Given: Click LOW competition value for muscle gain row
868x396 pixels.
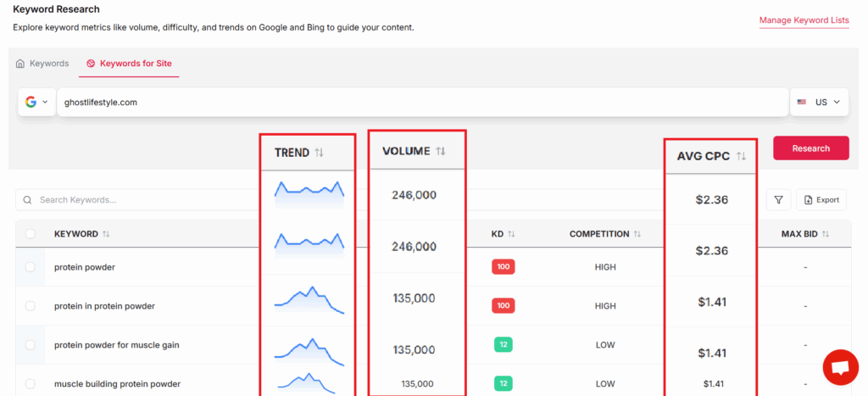Looking at the screenshot, I should click(605, 344).
